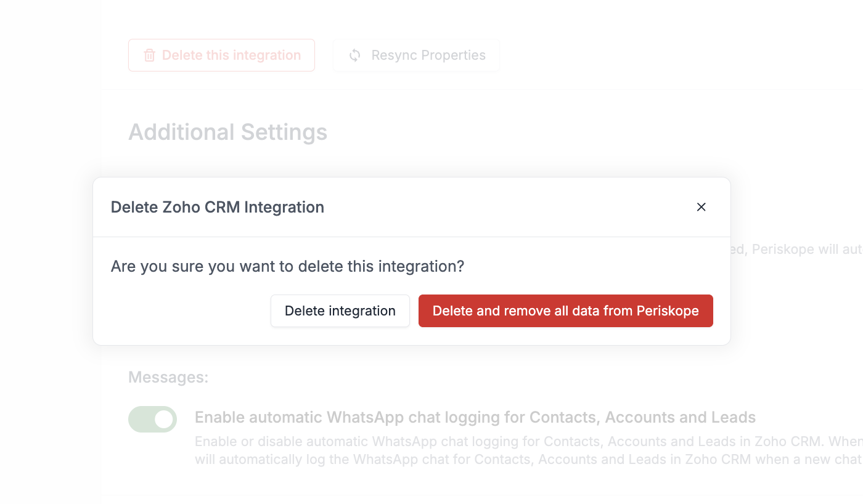Close the Delete Zoho CRM Integration dialog
The height and width of the screenshot is (504, 863).
point(701,207)
